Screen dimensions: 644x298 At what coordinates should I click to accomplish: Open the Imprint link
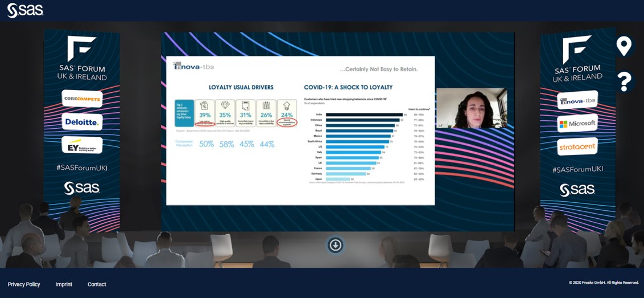(x=64, y=284)
